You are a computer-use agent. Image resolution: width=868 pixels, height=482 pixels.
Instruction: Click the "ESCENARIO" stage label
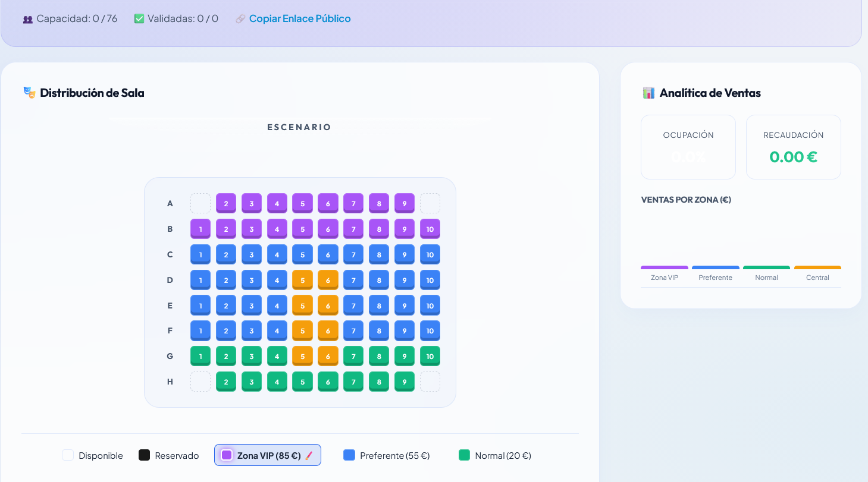point(299,127)
